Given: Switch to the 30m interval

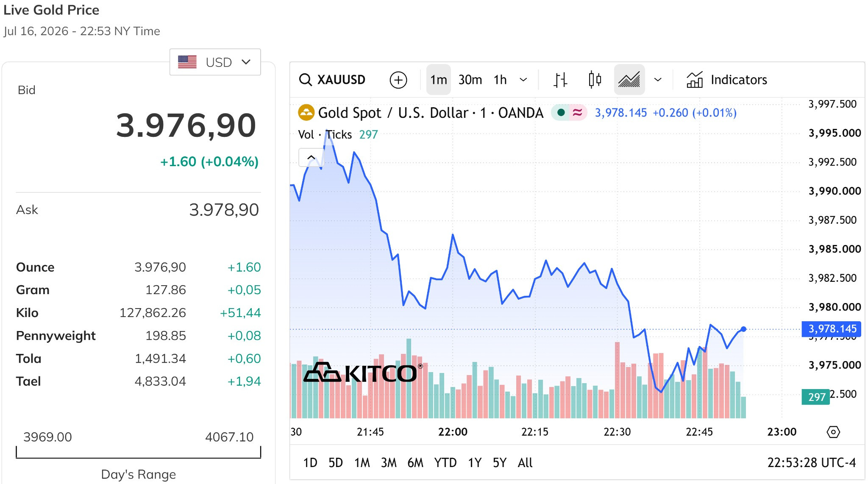Looking at the screenshot, I should (470, 80).
